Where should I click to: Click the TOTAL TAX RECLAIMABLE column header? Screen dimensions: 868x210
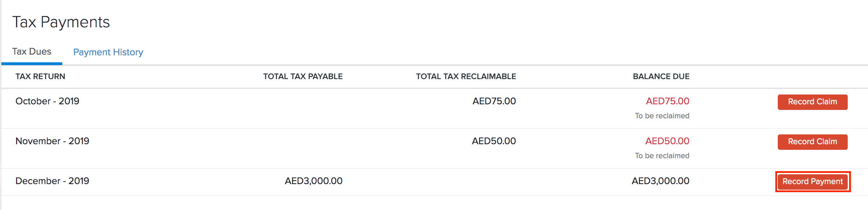tap(465, 76)
